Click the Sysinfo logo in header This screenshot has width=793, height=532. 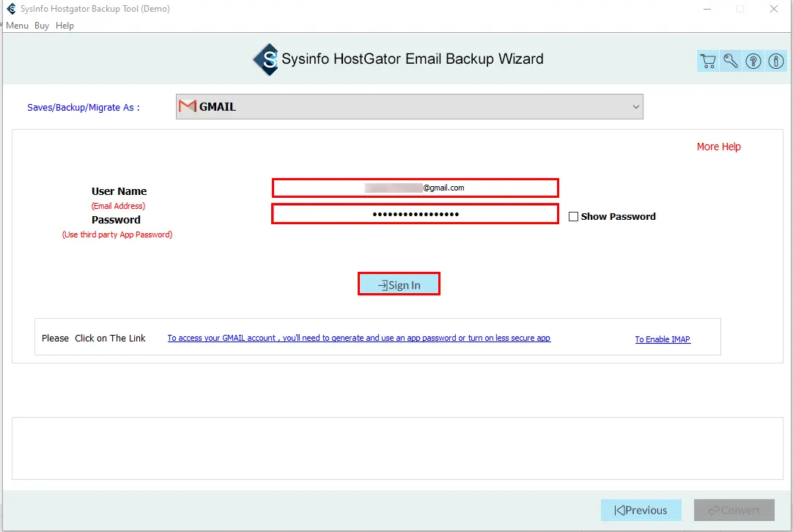[x=266, y=59]
